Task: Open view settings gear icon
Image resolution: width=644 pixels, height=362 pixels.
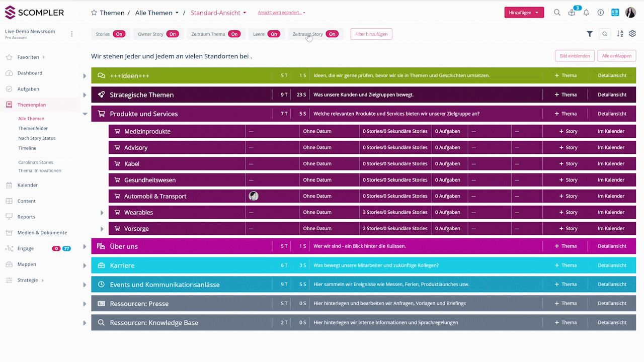Action: [x=632, y=34]
